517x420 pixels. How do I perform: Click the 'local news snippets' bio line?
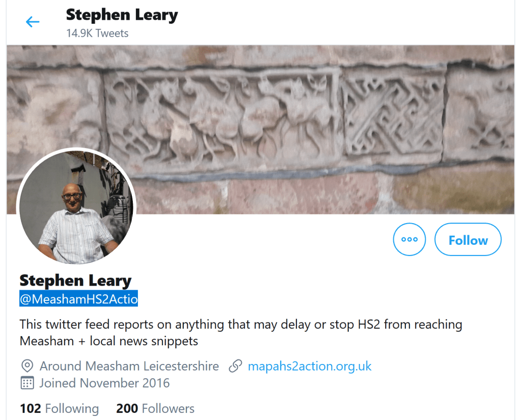point(144,341)
